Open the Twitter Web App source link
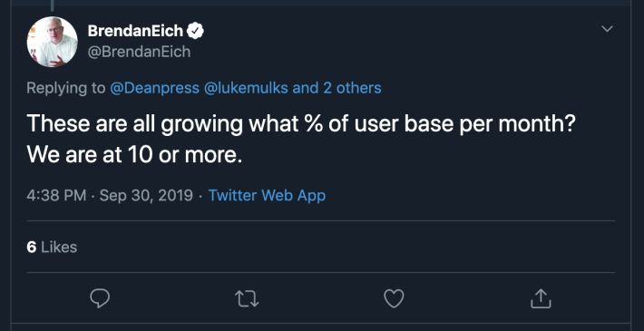 click(x=267, y=195)
